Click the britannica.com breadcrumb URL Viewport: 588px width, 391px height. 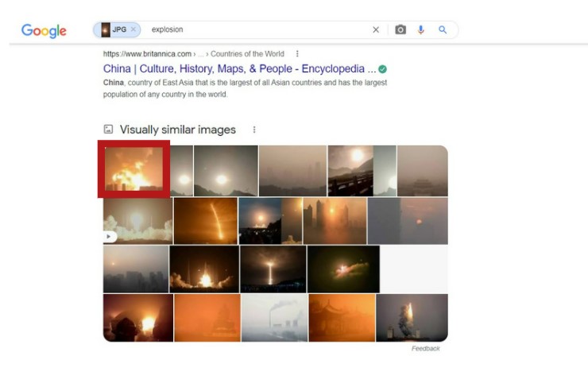tap(147, 53)
